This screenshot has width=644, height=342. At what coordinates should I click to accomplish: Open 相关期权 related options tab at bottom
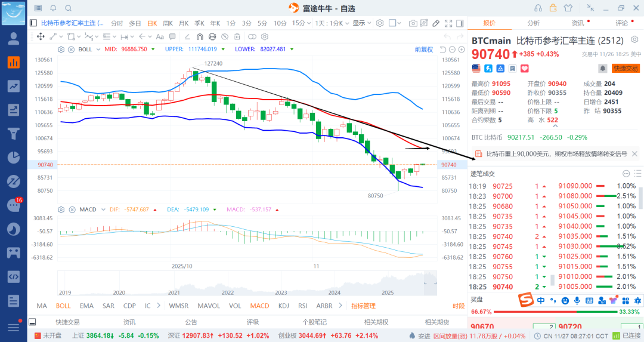tap(376, 322)
